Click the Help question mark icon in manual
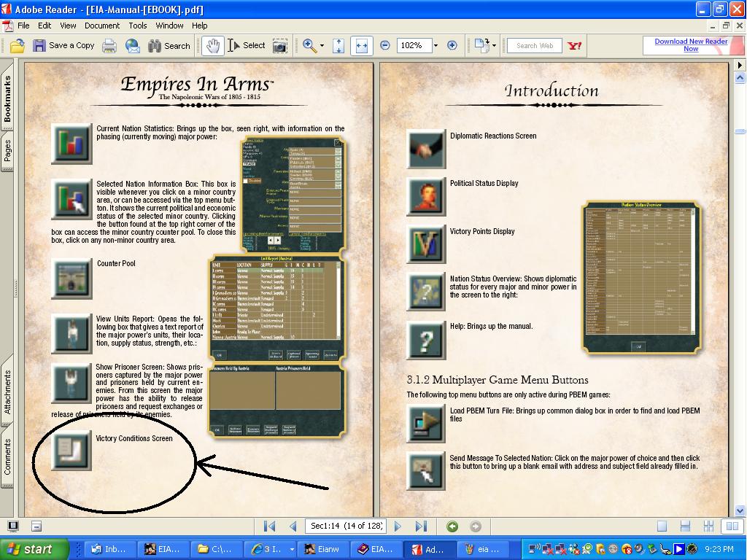Screen dimensions: 747x560 click(426, 340)
